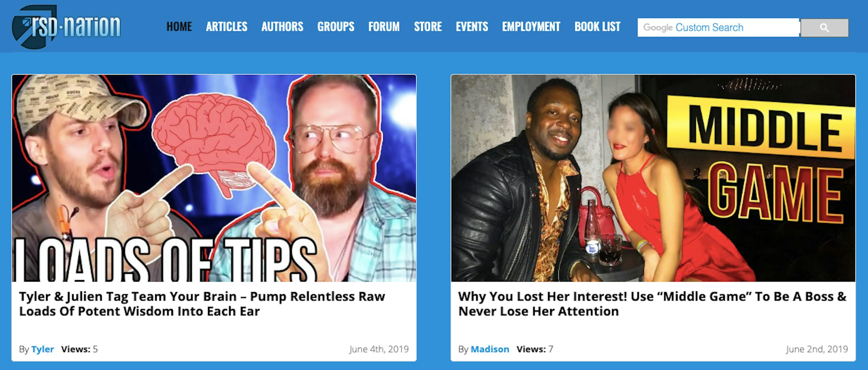View author Madison's profile link

(x=490, y=349)
